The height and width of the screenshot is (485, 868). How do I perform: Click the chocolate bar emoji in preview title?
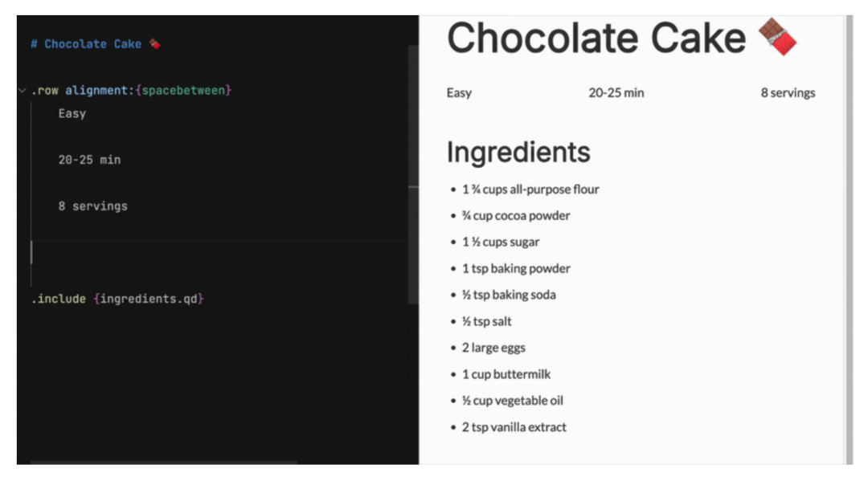coord(778,37)
